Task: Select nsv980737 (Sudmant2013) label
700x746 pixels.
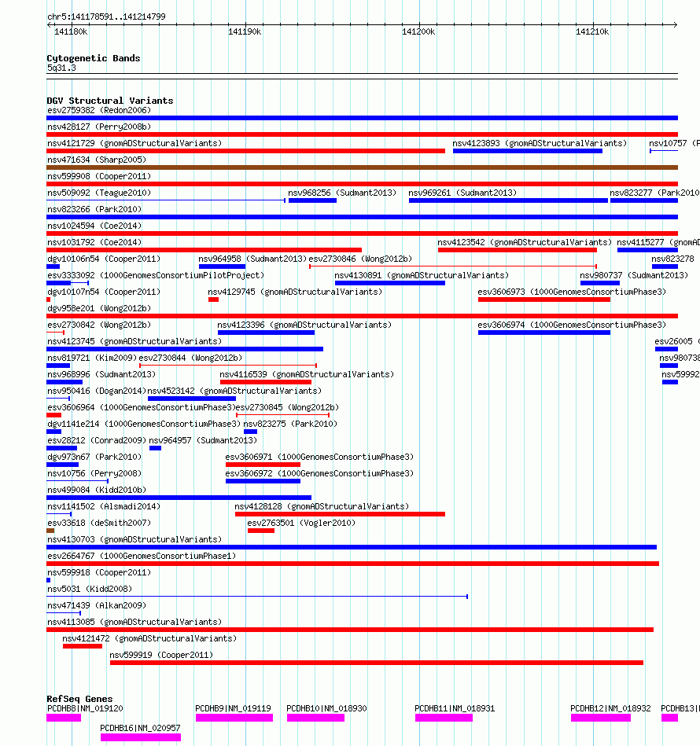Action: (x=634, y=275)
